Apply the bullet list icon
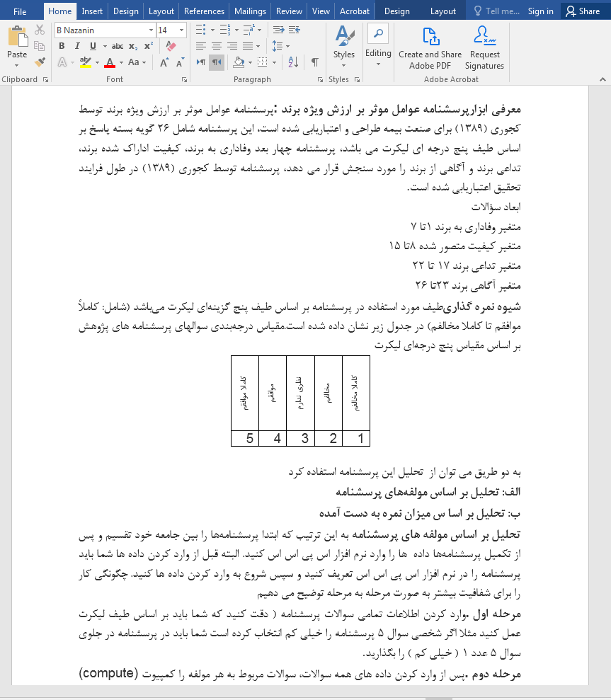The width and height of the screenshot is (611, 700). (x=200, y=30)
